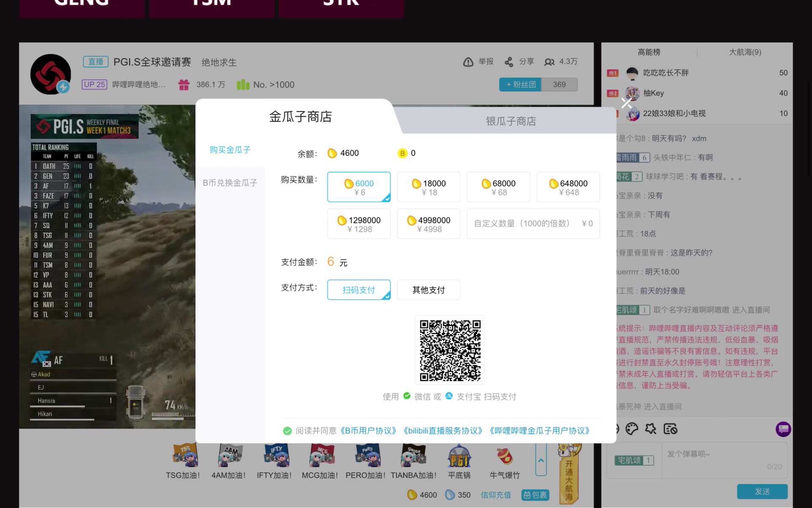812x508 pixels.
Task: Click the Alipay icon under QR code
Action: tap(449, 396)
